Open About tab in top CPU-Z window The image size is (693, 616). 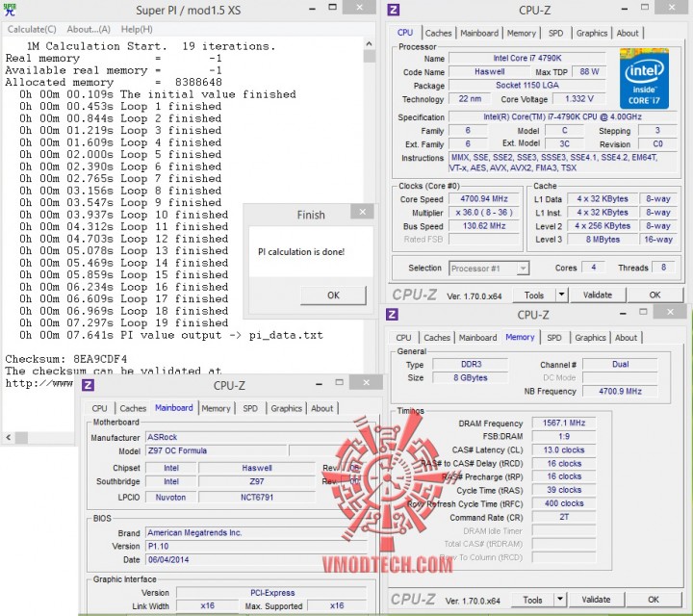[x=628, y=33]
